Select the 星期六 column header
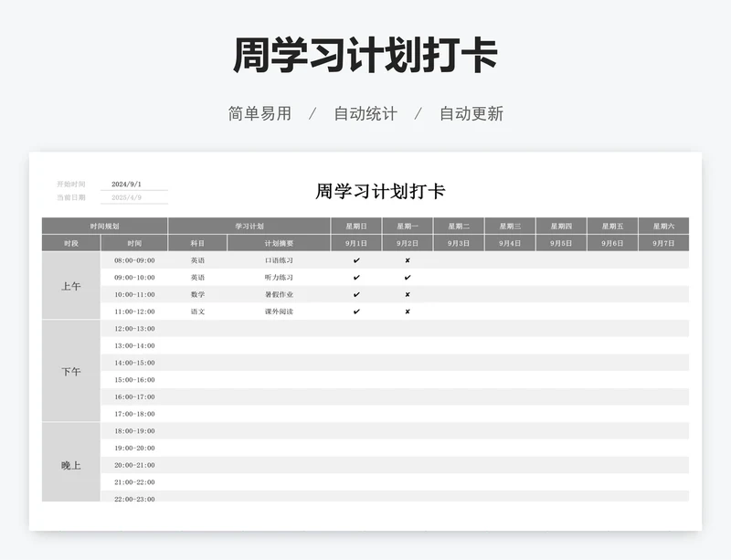Viewport: 731px width, 560px height. tap(664, 227)
